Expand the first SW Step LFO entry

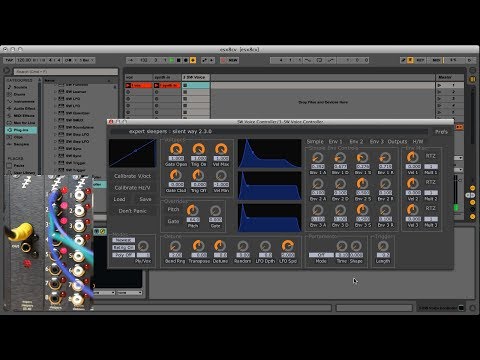coord(55,134)
